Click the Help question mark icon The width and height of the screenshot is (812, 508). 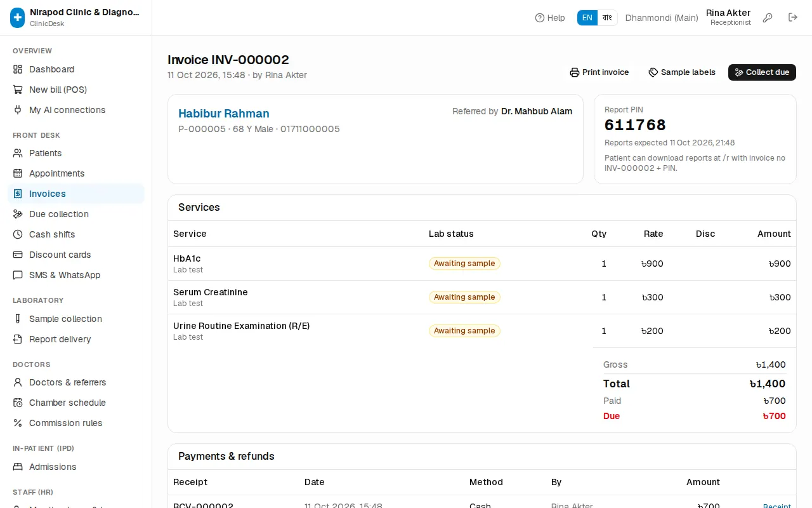(x=540, y=18)
